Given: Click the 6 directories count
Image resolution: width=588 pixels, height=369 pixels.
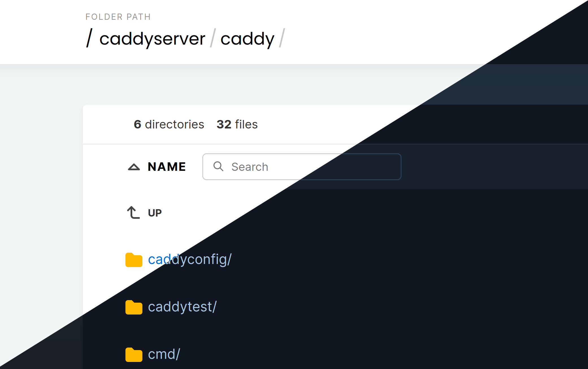Looking at the screenshot, I should pyautogui.click(x=169, y=125).
